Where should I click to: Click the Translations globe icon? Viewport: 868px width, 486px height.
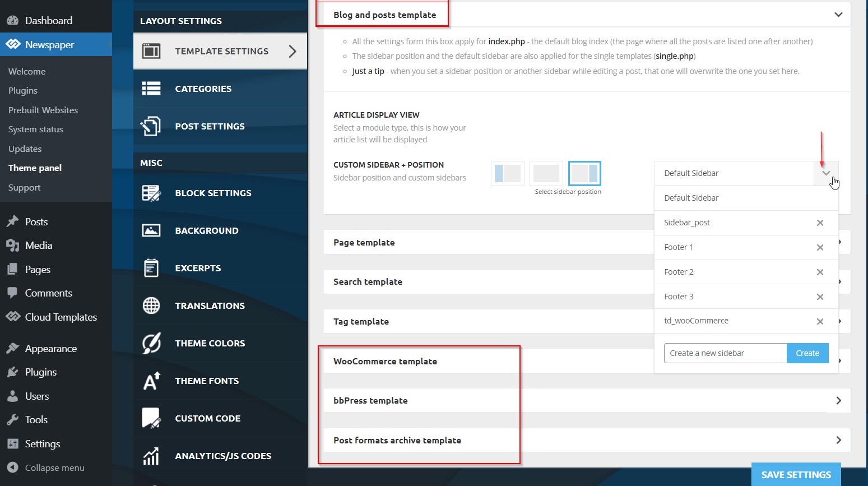[151, 306]
